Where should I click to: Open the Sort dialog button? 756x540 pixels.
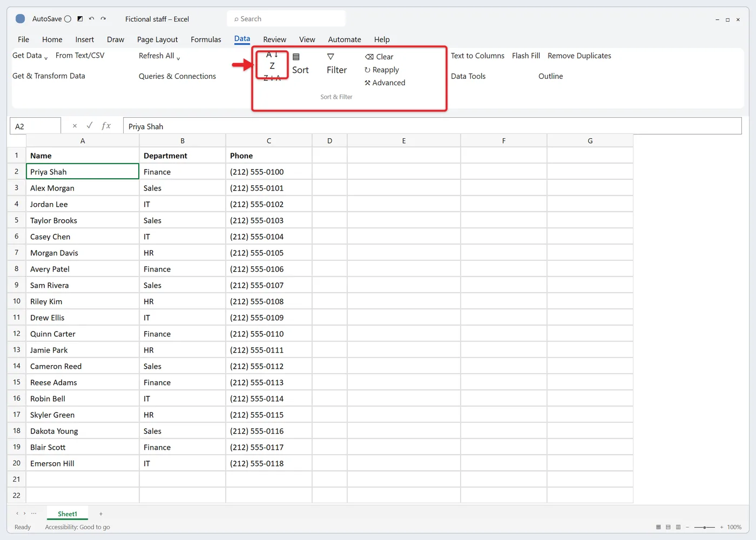(300, 64)
